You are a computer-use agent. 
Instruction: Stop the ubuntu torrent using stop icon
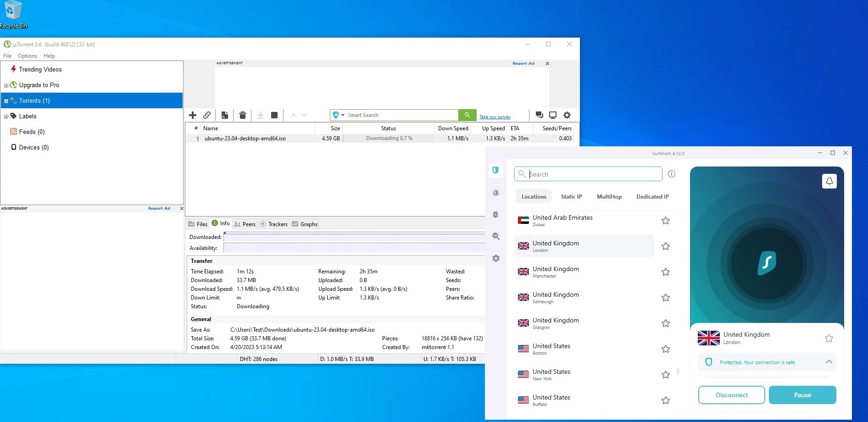click(274, 115)
